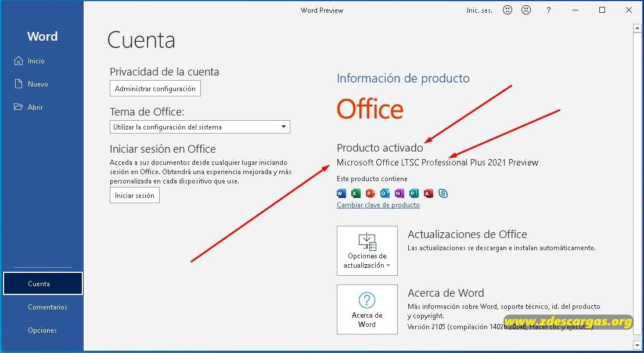Click the open folder icon beside Abrir
Screen dimensions: 644x353
point(18,107)
